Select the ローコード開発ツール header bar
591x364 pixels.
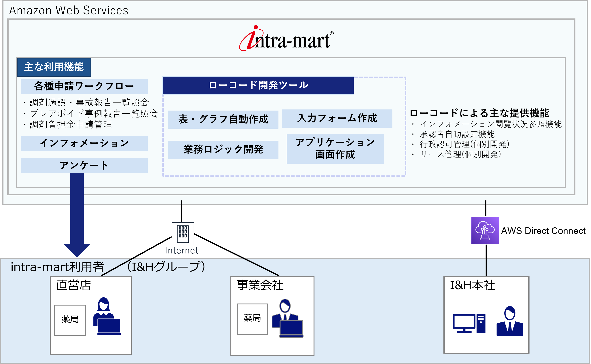click(258, 86)
